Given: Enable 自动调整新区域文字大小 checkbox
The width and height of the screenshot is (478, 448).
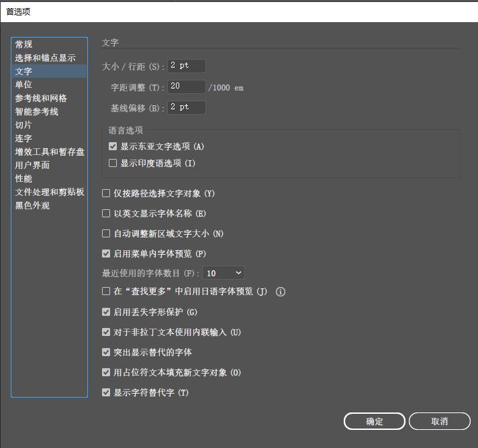Looking at the screenshot, I should (106, 233).
